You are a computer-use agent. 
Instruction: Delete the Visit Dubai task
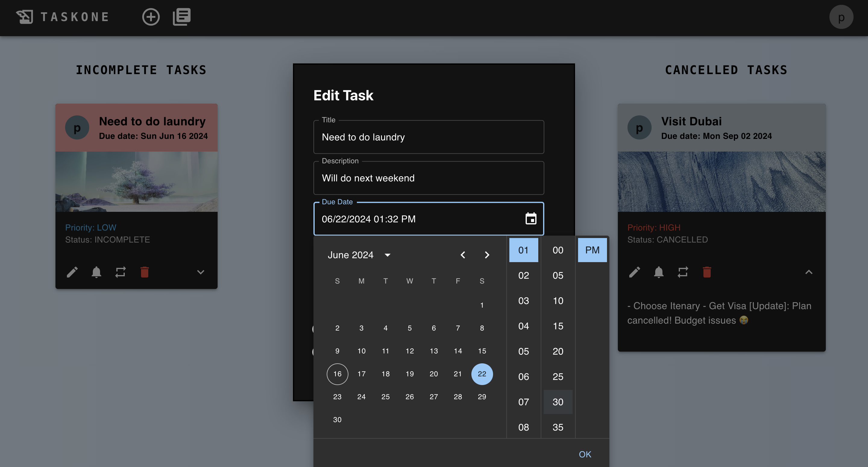pos(707,272)
